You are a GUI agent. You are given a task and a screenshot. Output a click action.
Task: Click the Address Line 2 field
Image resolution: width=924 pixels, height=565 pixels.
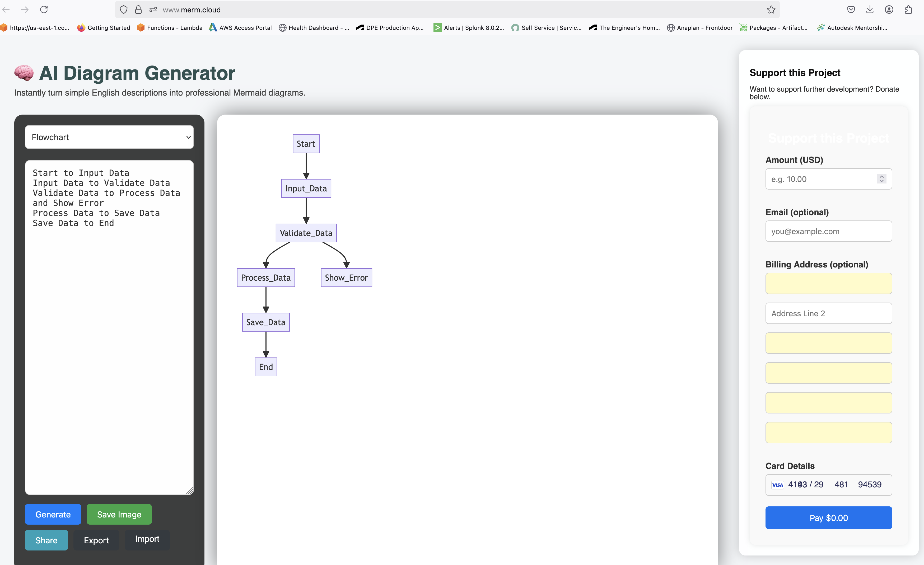[x=829, y=313]
